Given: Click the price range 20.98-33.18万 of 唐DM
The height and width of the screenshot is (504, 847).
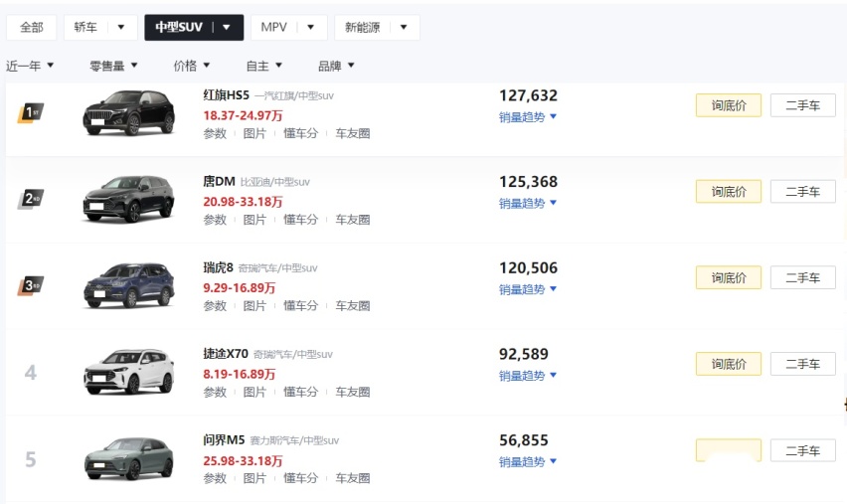Looking at the screenshot, I should point(243,202).
